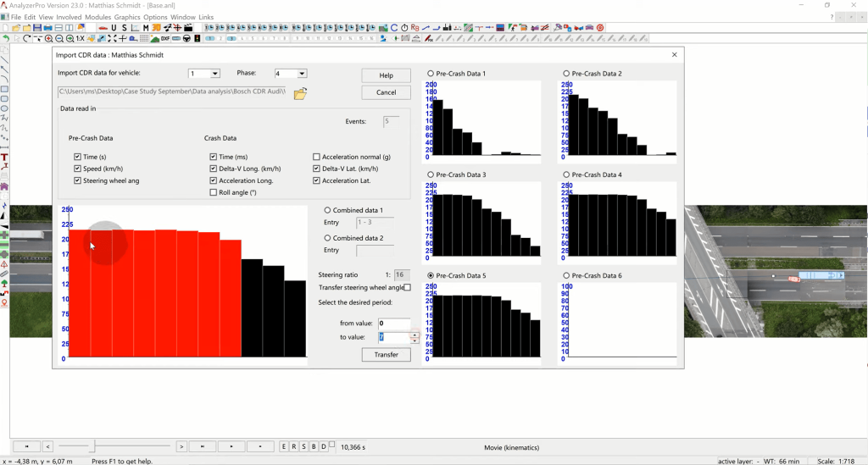Click the Cancel button
This screenshot has height=465, width=868.
pos(386,92)
